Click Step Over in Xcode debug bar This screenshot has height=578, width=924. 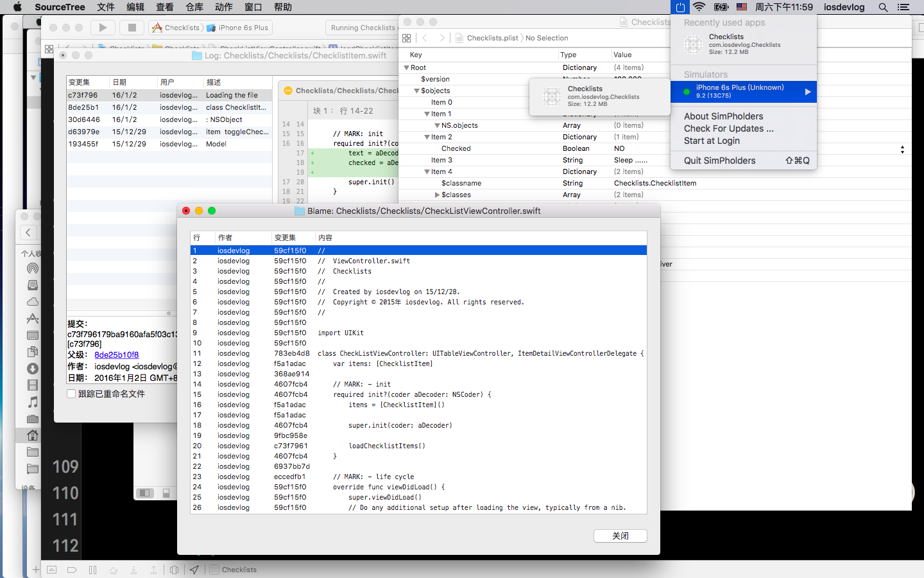(113, 570)
